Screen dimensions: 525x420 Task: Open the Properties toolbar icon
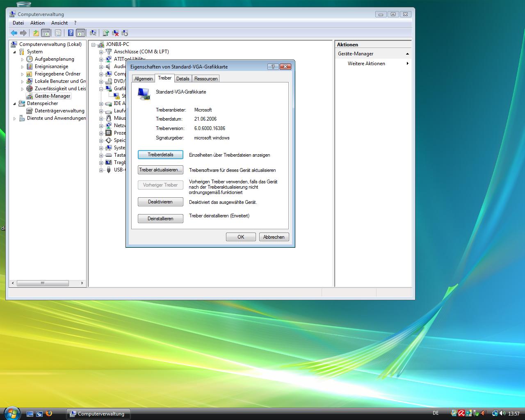point(58,33)
